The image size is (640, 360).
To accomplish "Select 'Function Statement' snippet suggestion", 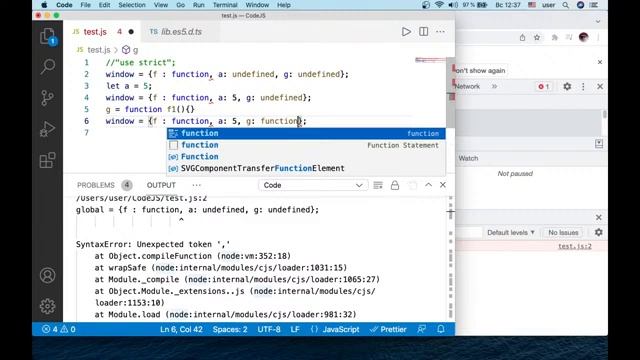I will click(306, 145).
